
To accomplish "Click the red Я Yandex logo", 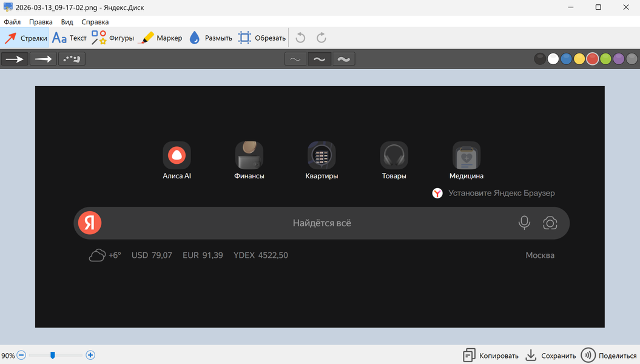I will pos(90,223).
